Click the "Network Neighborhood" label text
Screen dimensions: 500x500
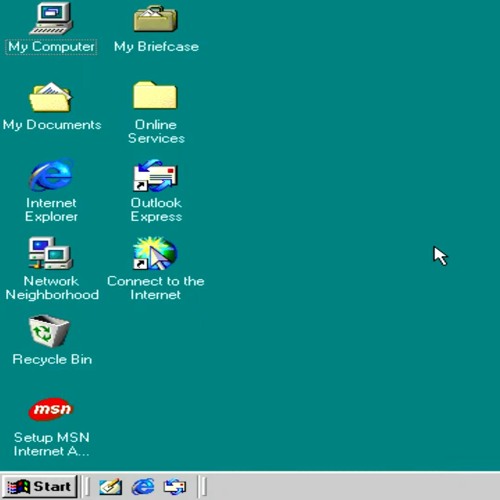(x=52, y=288)
